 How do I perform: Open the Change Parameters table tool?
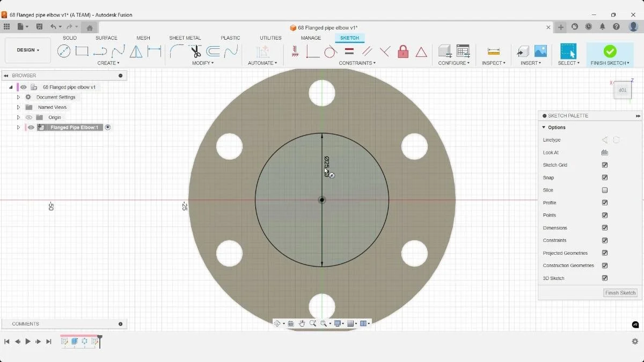(463, 51)
